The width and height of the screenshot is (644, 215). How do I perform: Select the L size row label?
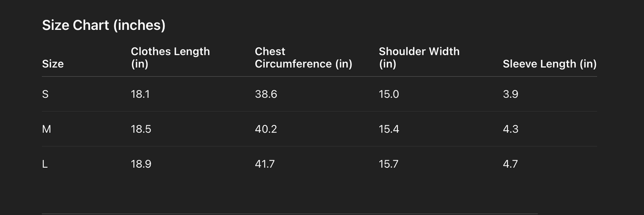pos(45,164)
